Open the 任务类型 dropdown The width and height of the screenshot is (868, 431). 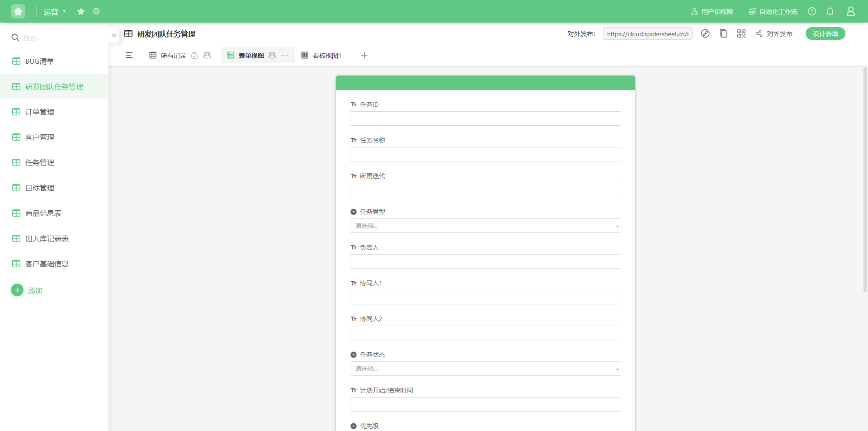point(486,226)
